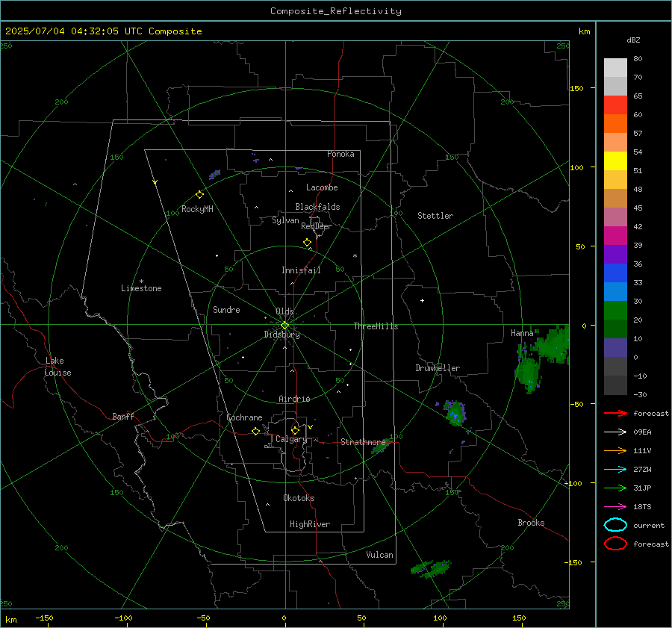Screen dimensions: 672x628
Task: Click the cyan current ellipse icon
Action: coord(615,525)
